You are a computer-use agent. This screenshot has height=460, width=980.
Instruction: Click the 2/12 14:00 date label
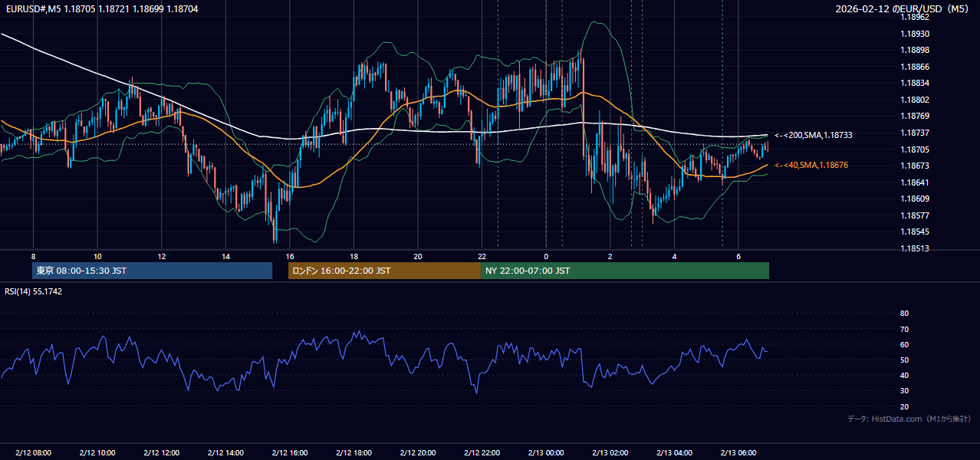click(225, 452)
